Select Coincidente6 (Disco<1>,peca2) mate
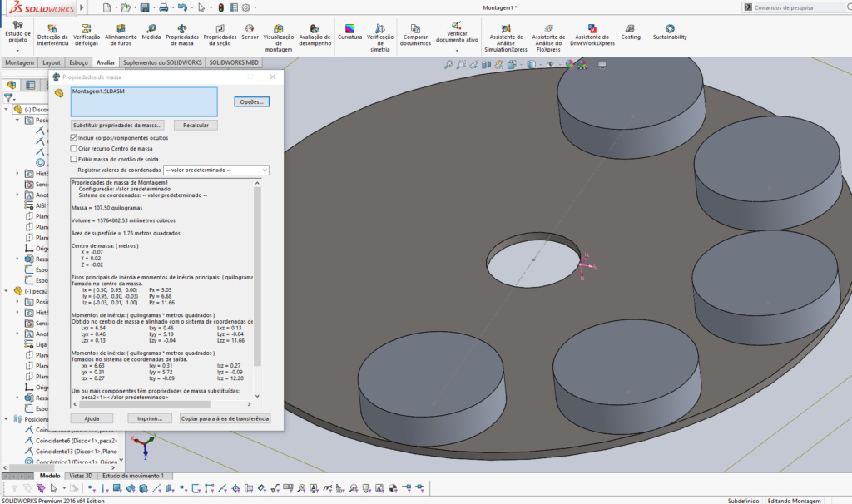This screenshot has width=852, height=504. click(76, 441)
